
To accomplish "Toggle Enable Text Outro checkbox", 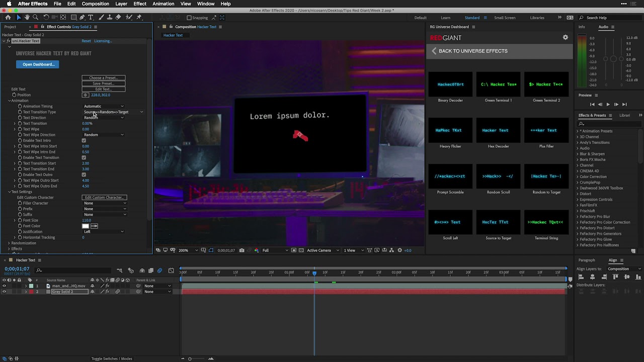I will (84, 175).
